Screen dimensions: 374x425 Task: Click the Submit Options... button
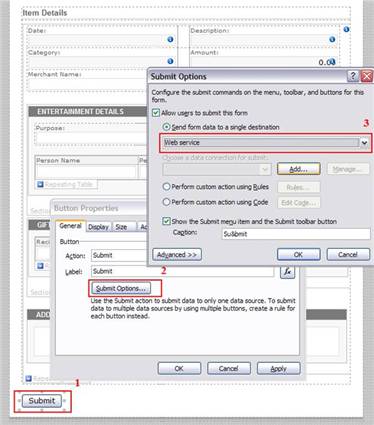click(x=121, y=288)
